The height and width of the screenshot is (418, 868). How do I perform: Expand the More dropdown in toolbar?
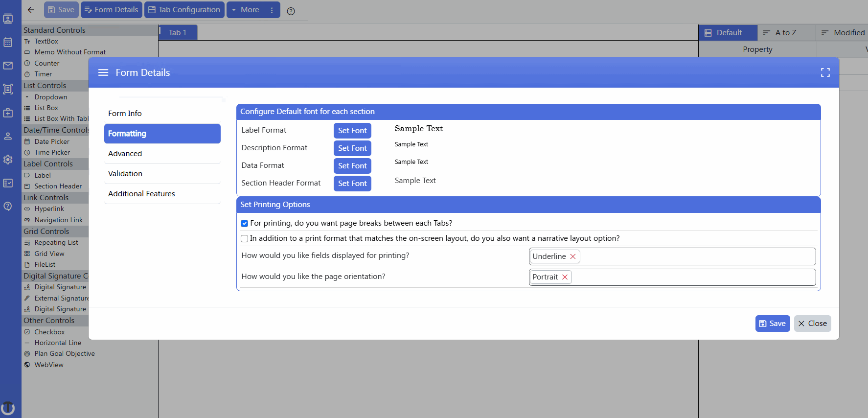click(x=245, y=10)
